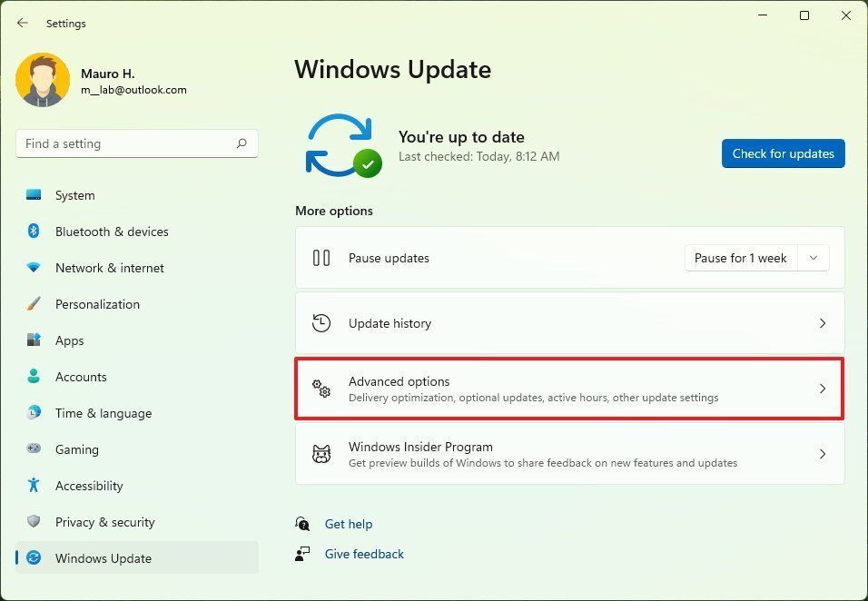Click the Windows Insider Program icon
The width and height of the screenshot is (868, 601).
[321, 454]
